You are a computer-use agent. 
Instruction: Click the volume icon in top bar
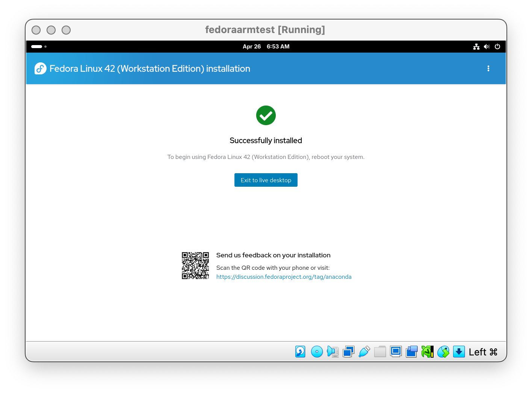487,47
